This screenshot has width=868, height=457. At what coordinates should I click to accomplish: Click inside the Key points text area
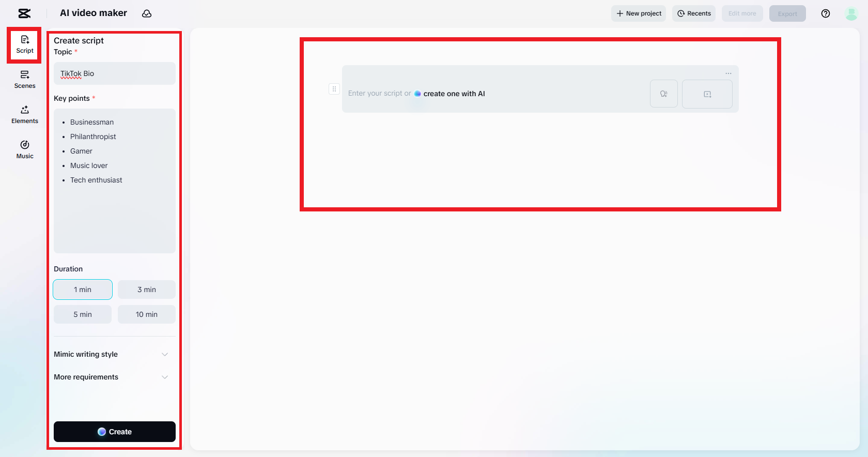115,181
